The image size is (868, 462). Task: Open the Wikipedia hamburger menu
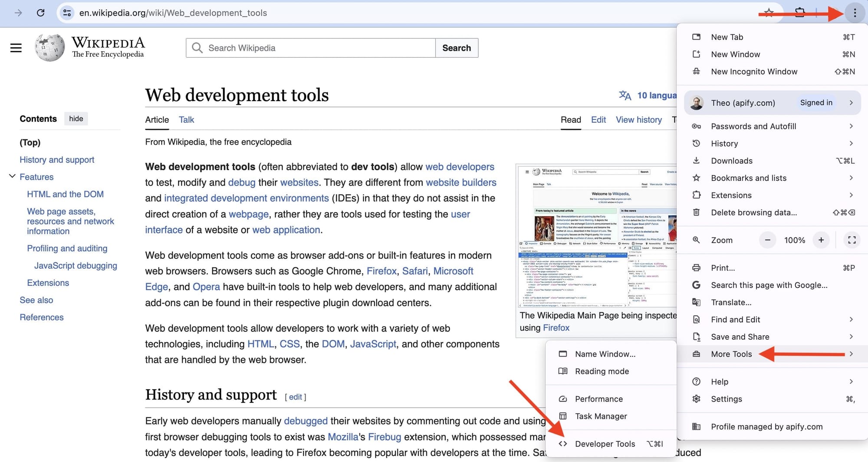click(x=16, y=48)
